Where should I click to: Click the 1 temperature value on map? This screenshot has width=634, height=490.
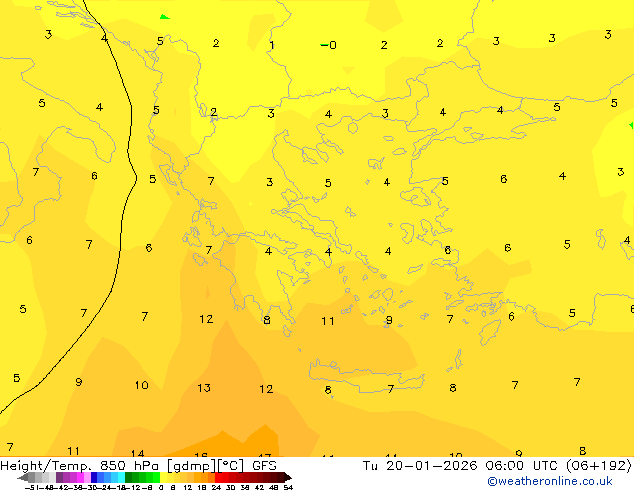pyautogui.click(x=272, y=45)
